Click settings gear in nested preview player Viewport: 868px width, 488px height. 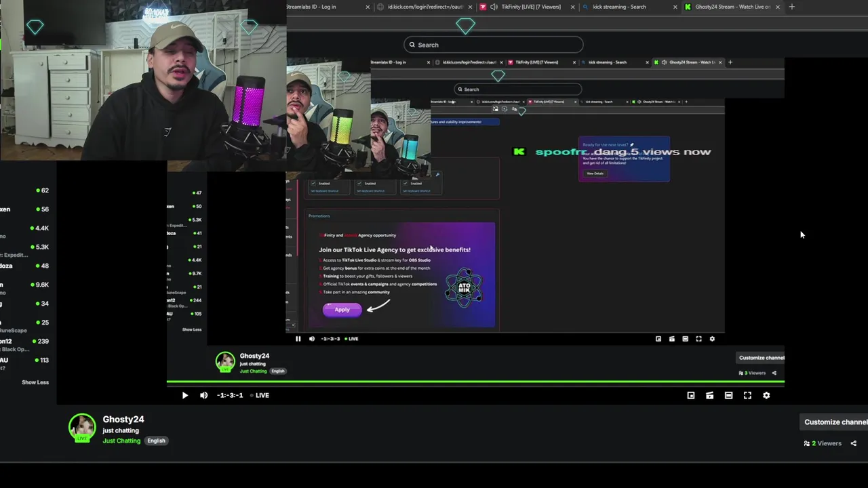(712, 339)
